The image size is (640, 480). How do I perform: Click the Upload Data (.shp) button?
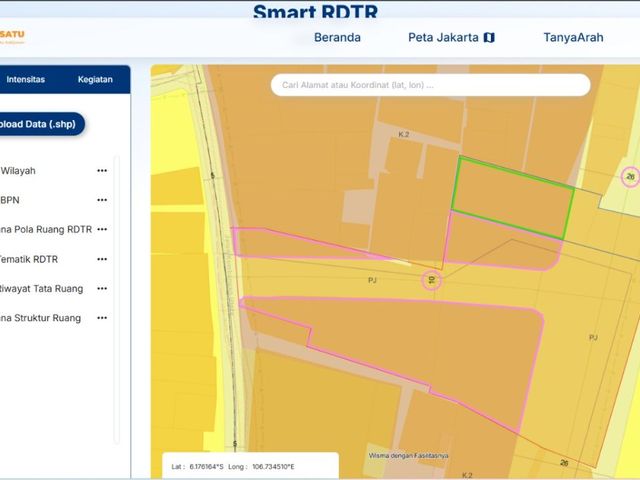coord(41,124)
